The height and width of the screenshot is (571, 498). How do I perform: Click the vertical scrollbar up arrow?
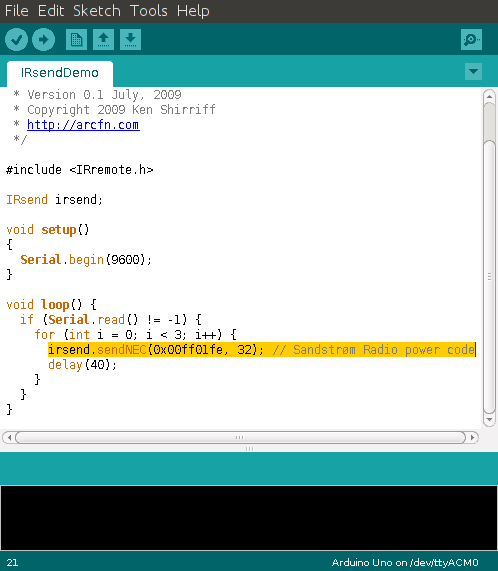click(489, 97)
